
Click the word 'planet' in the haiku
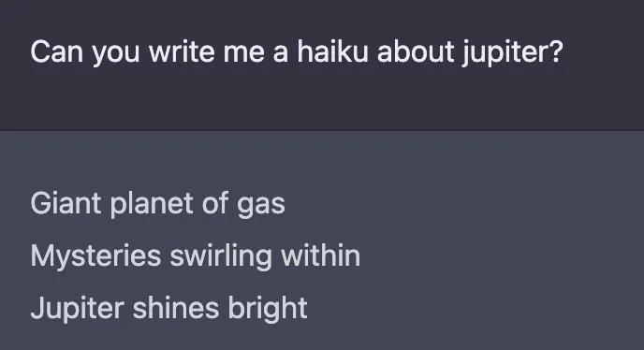(152, 204)
